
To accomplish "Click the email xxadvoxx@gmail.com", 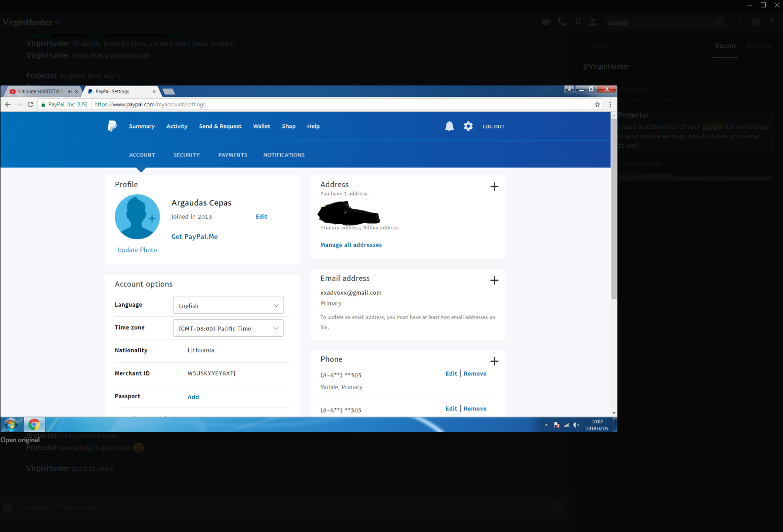I will (x=351, y=293).
